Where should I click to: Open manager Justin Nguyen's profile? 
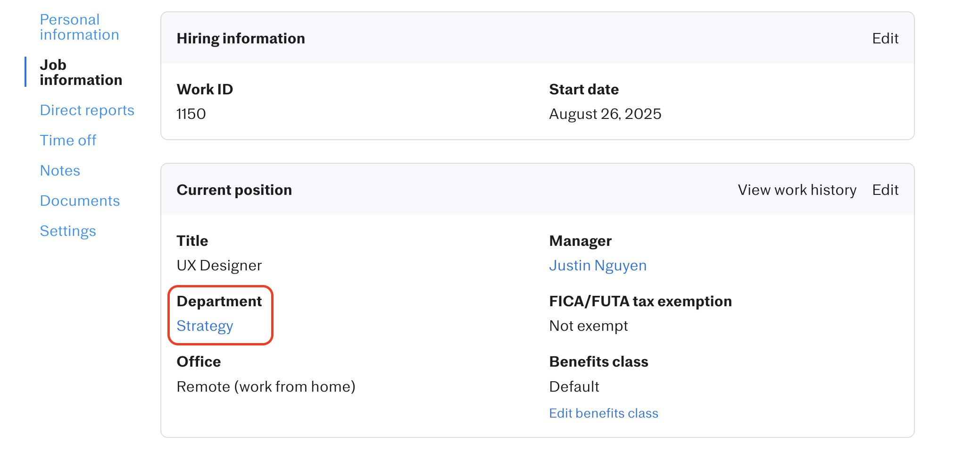coord(598,266)
